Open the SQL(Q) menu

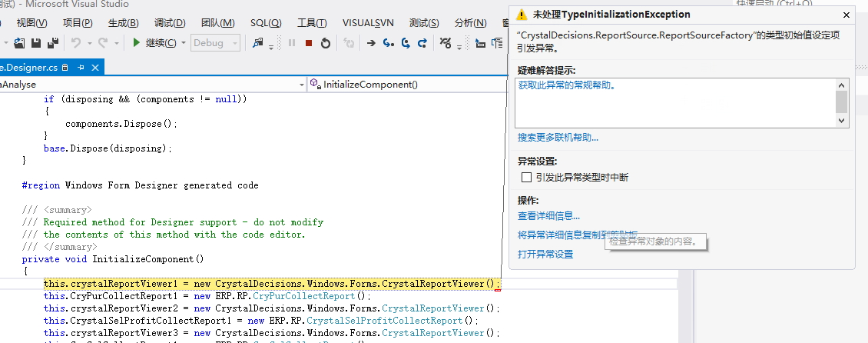pos(266,23)
